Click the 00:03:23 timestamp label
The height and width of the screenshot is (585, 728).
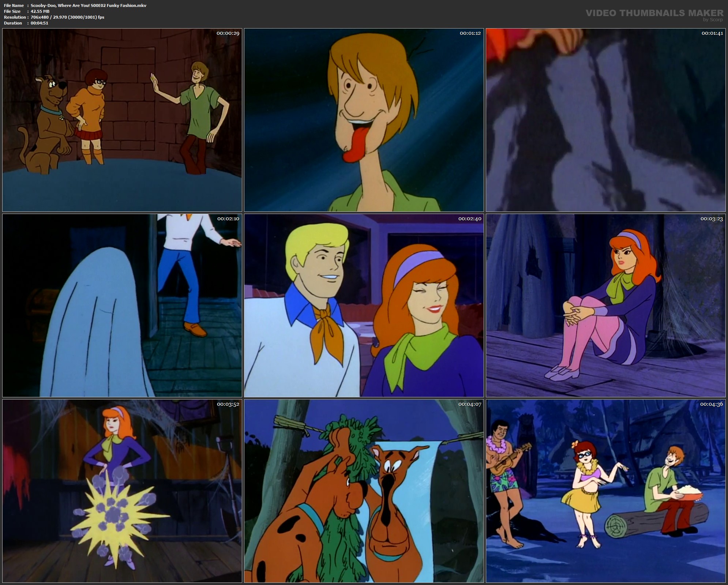[x=712, y=219]
